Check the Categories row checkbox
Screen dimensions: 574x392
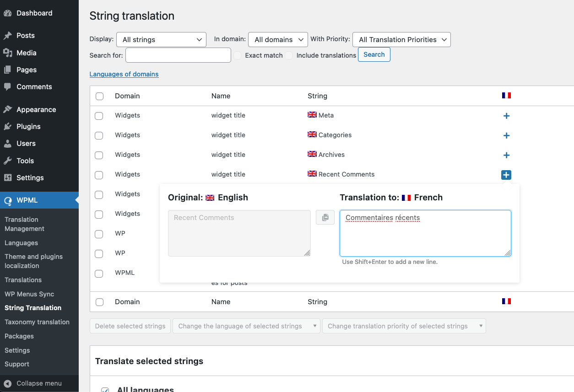pos(99,135)
